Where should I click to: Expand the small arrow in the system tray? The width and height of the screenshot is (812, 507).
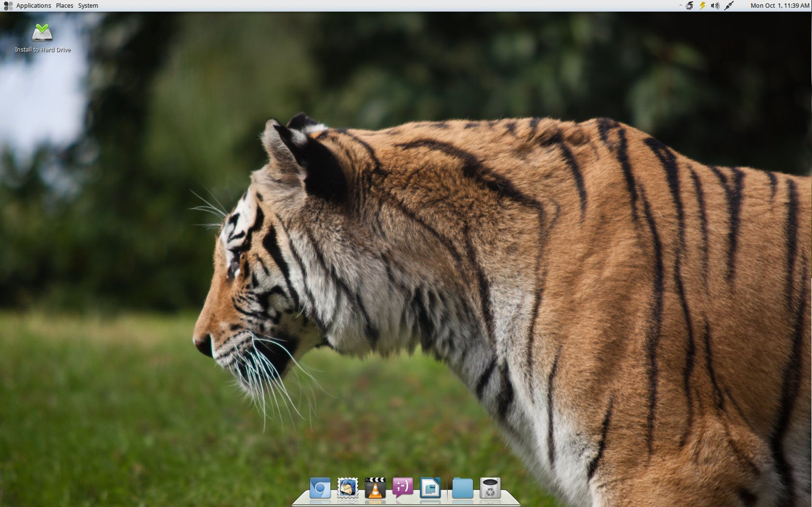click(680, 6)
